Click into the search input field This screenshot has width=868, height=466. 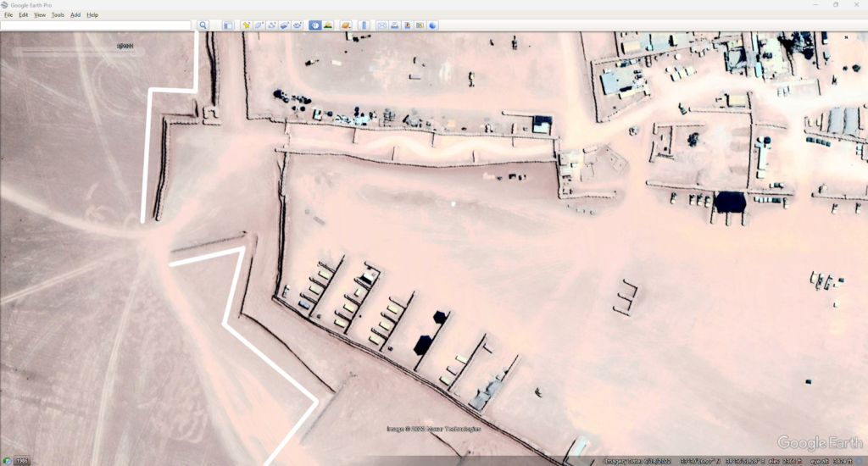(x=96, y=25)
